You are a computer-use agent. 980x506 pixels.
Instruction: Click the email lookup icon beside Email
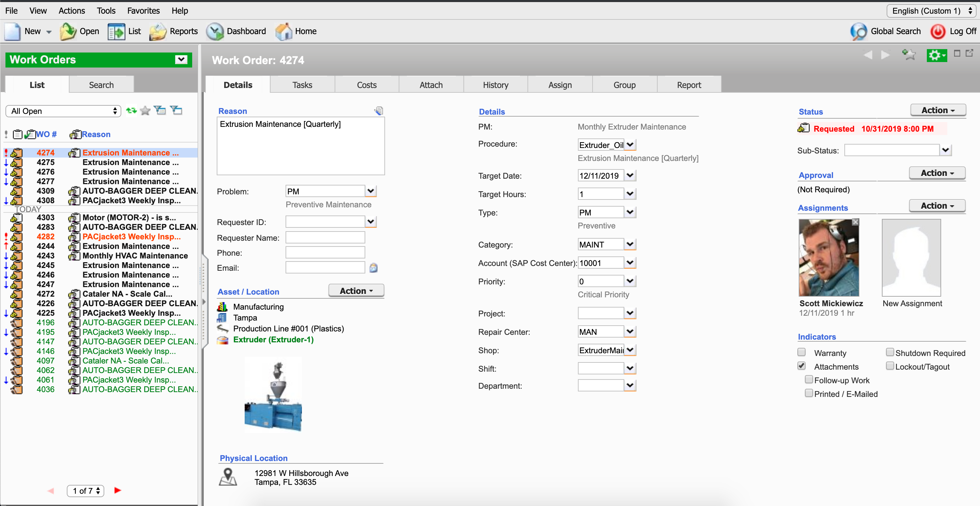(x=373, y=268)
